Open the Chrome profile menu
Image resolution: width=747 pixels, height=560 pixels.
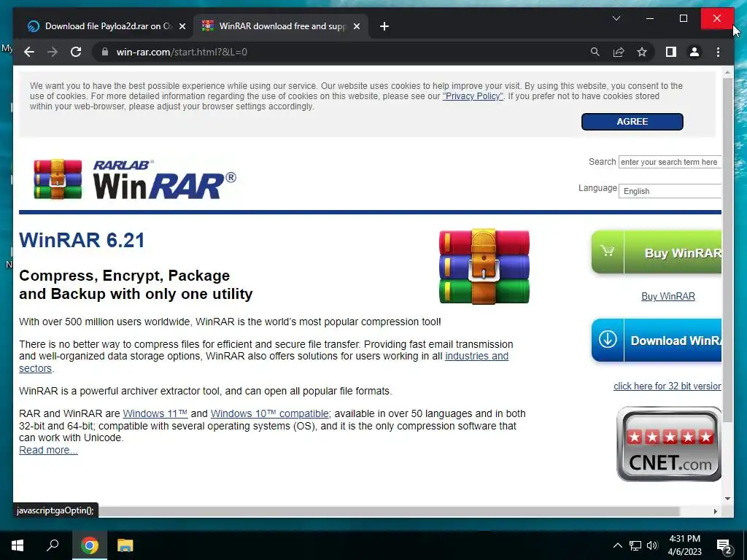tap(694, 52)
